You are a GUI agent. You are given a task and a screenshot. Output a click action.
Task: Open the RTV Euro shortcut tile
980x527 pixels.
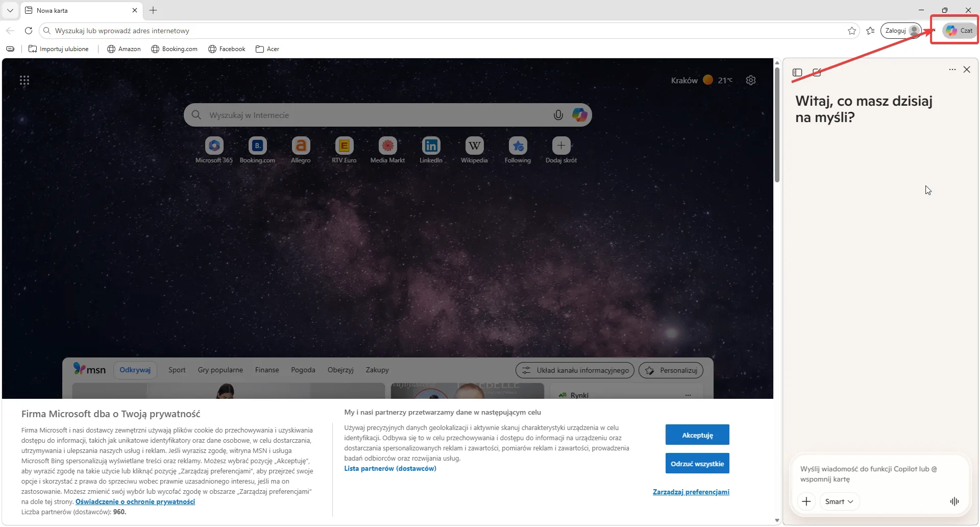pos(344,150)
